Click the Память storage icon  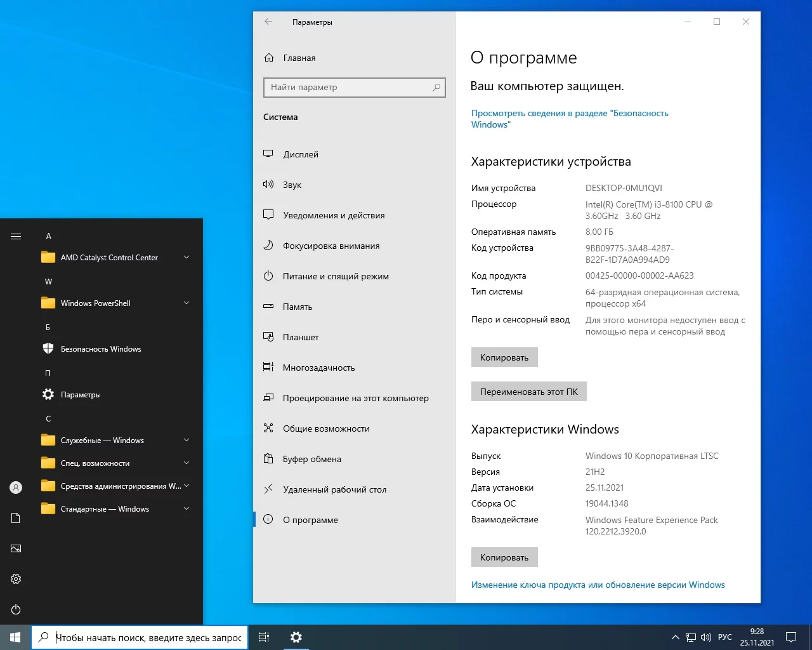268,307
